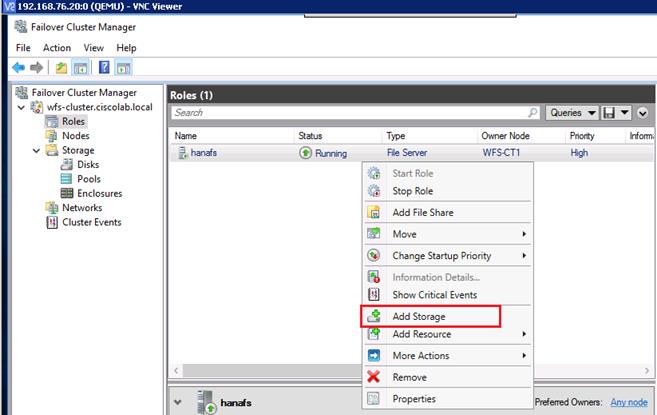This screenshot has height=415, width=657.
Task: Select wfs-cluster.ciscolab.local in tree
Action: (x=100, y=107)
